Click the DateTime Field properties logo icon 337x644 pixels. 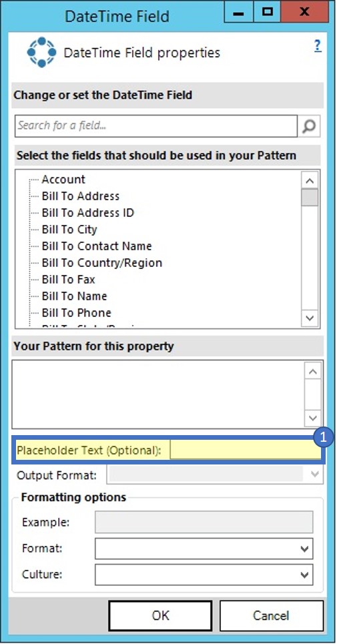pos(41,52)
